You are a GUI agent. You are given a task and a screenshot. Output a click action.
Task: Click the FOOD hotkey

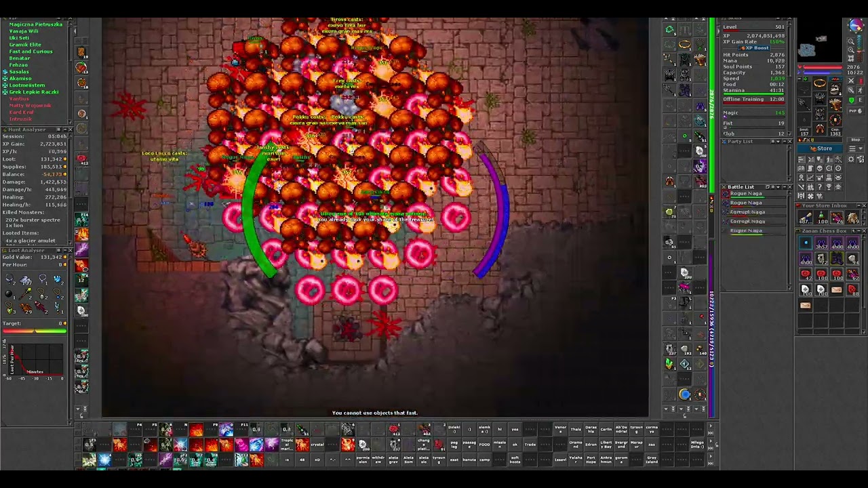pyautogui.click(x=484, y=445)
